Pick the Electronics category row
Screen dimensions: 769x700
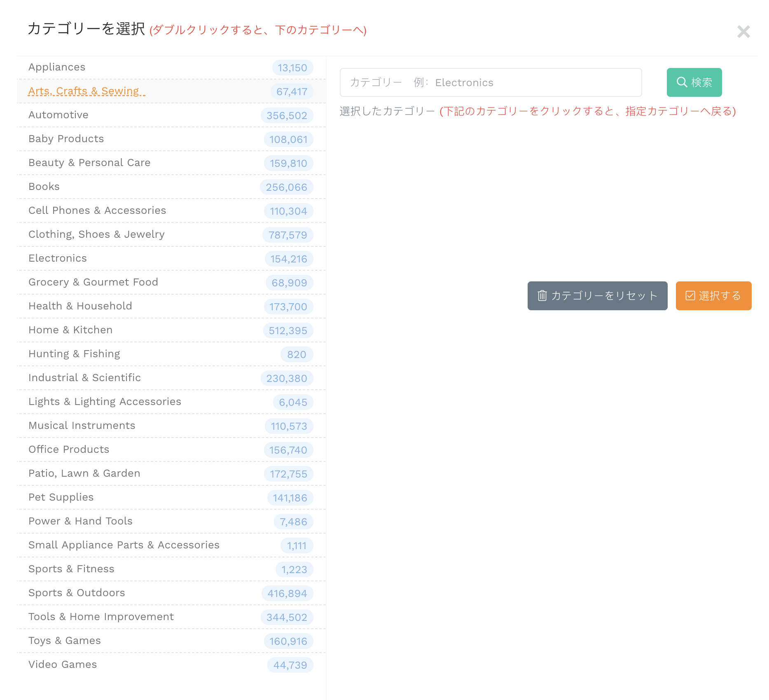171,259
